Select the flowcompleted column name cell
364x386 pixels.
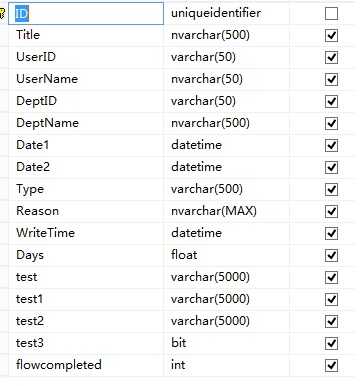[86, 365]
